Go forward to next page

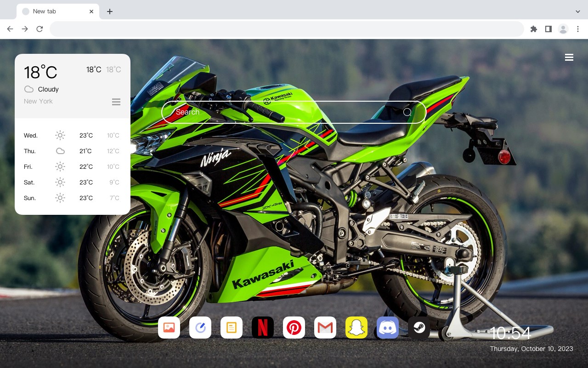click(25, 29)
